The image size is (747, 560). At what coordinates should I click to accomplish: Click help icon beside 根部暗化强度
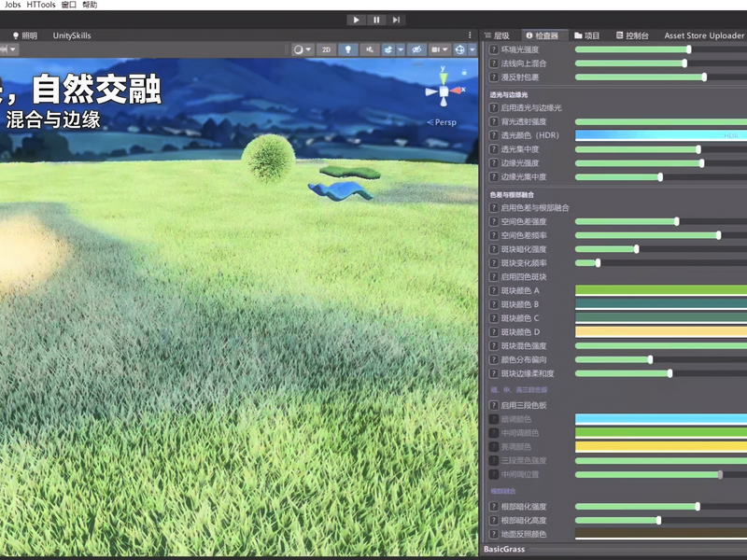click(494, 507)
